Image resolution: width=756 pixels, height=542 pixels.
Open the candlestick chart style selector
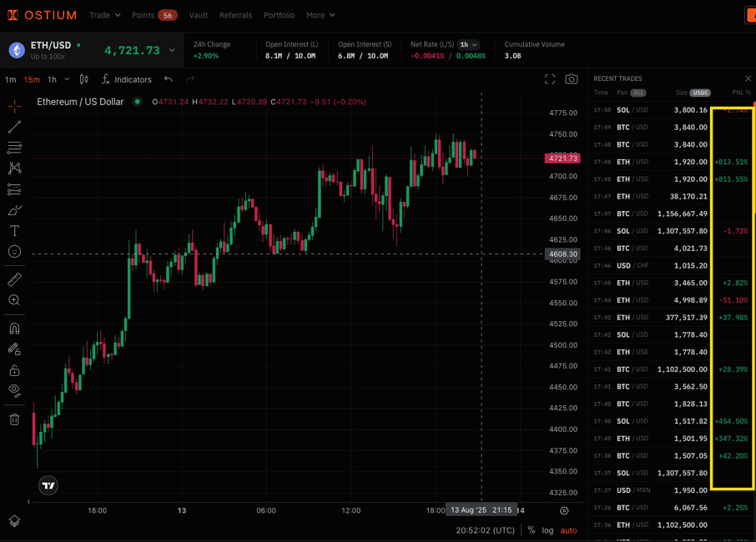tap(83, 79)
